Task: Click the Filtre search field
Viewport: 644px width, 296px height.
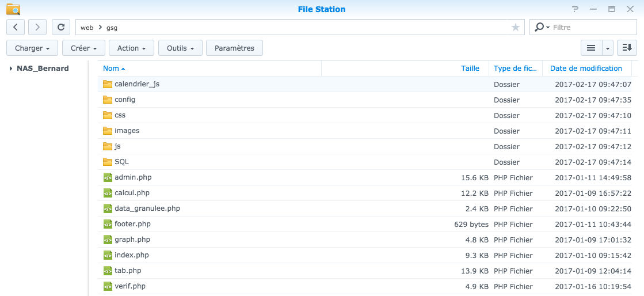Action: (593, 27)
